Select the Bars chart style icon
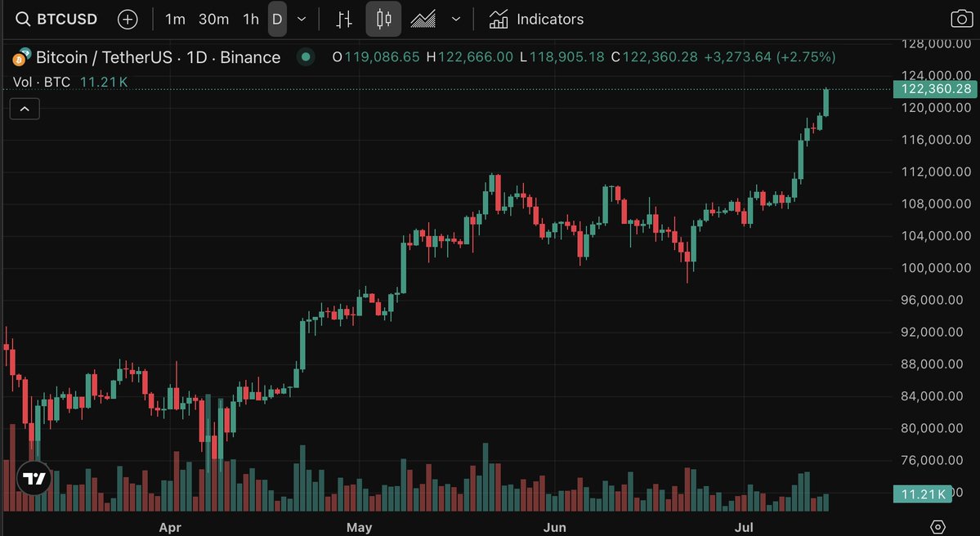The height and width of the screenshot is (536, 980). pos(344,20)
